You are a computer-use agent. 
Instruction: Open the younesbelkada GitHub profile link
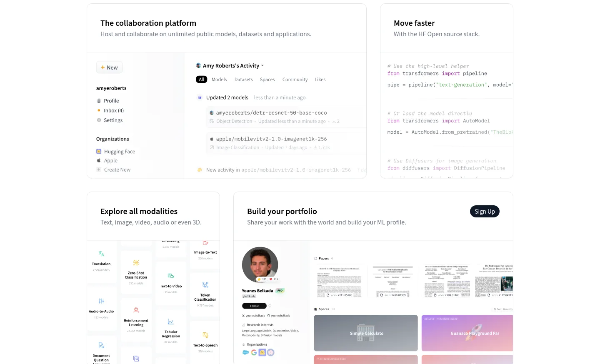pyautogui.click(x=279, y=316)
